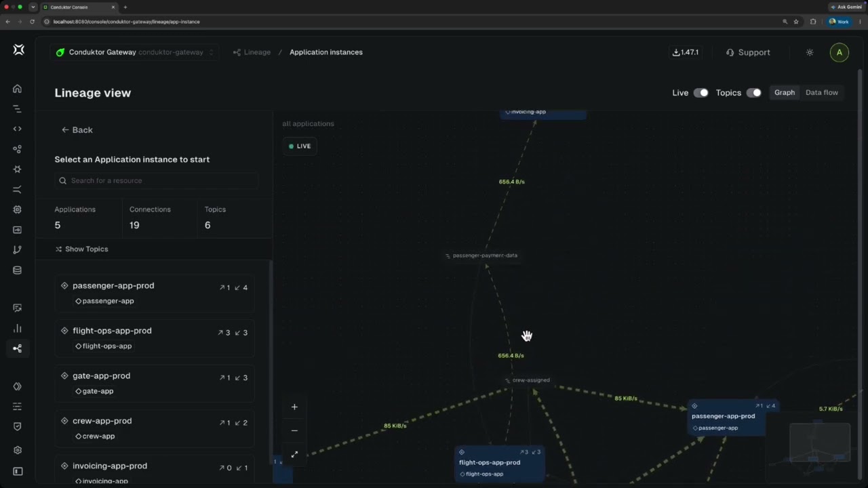Viewport: 868px width, 488px height.
Task: Click the Conduktor logo icon
Action: click(x=18, y=49)
